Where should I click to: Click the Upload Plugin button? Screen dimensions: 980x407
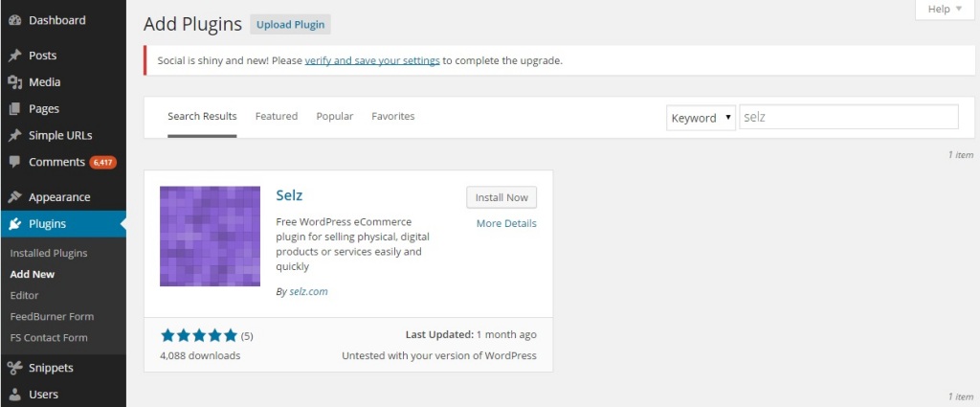(291, 25)
